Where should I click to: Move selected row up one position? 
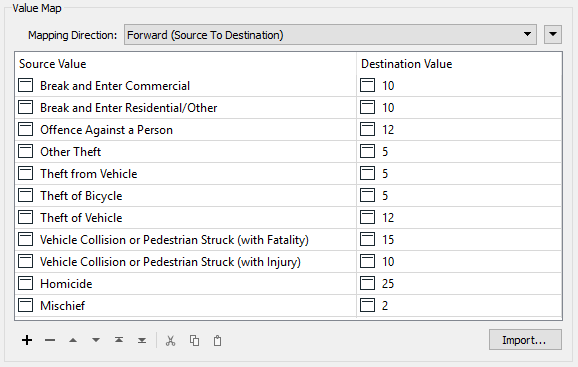(73, 340)
